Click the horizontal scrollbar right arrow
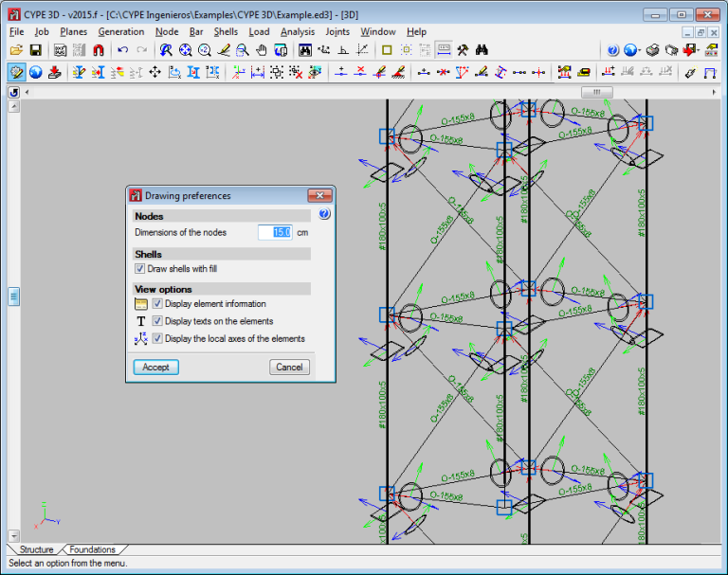 tap(714, 92)
